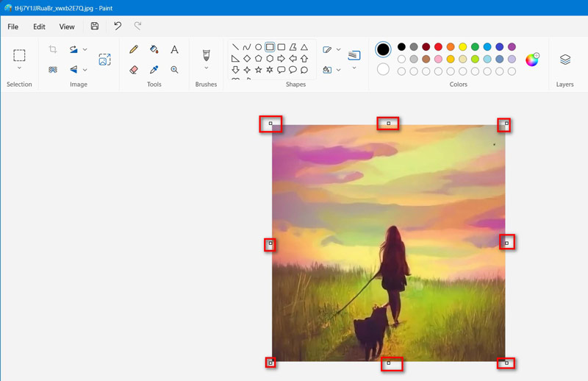The image size is (588, 381).
Task: Choose the Polygon shape
Action: click(293, 47)
